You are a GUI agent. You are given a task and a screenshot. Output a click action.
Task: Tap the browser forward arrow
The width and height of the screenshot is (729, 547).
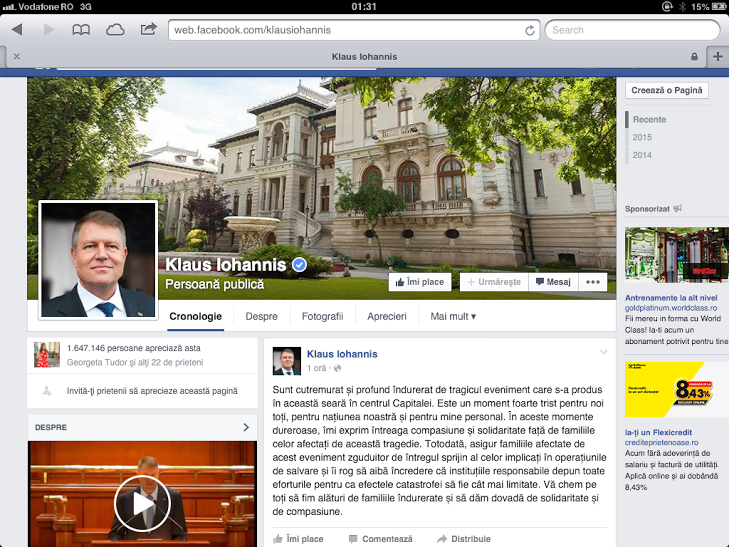pyautogui.click(x=49, y=30)
